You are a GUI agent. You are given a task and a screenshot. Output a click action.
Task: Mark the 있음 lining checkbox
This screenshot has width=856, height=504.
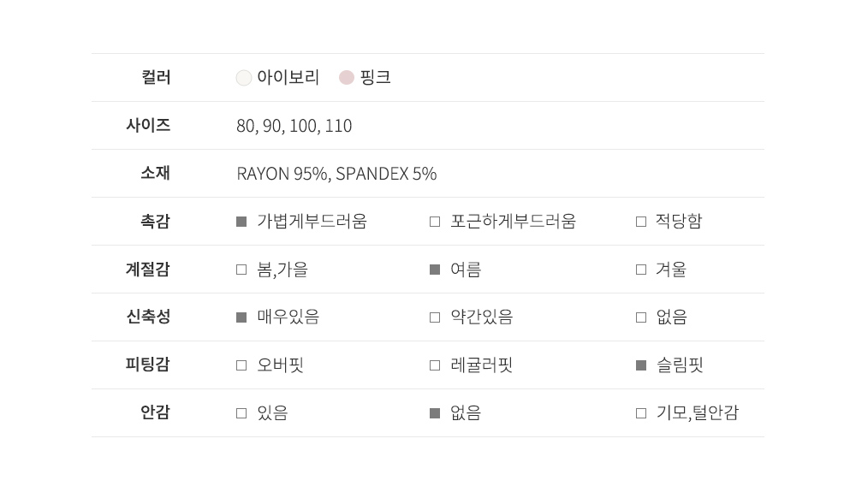[241, 413]
